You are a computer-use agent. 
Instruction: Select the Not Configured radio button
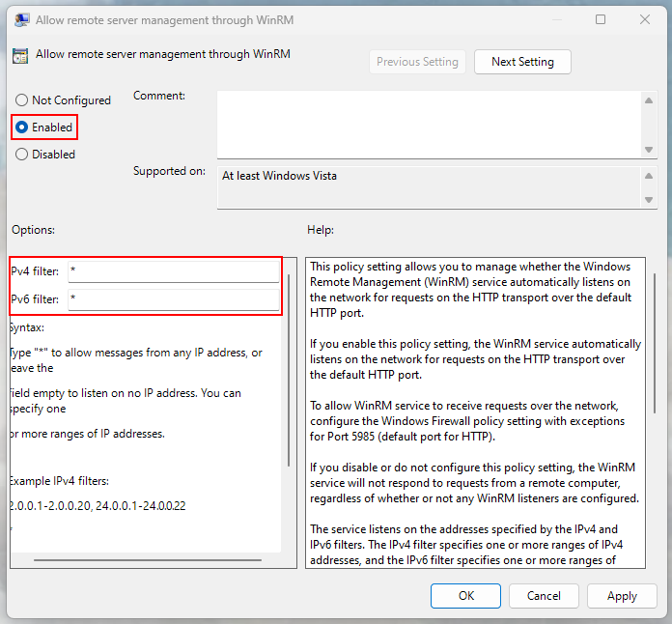pos(22,100)
